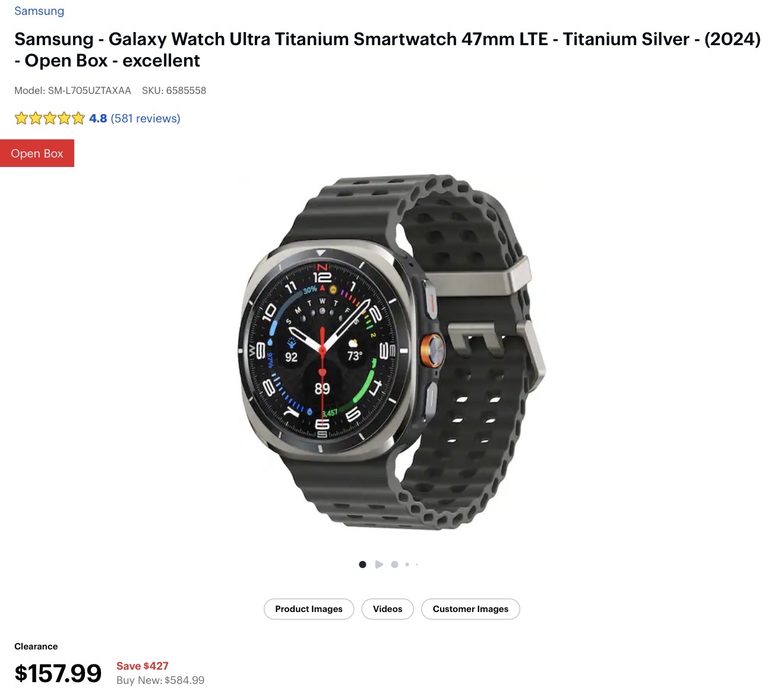Open the main Galaxy Watch Ultra image
The width and height of the screenshot is (784, 697).
392,352
